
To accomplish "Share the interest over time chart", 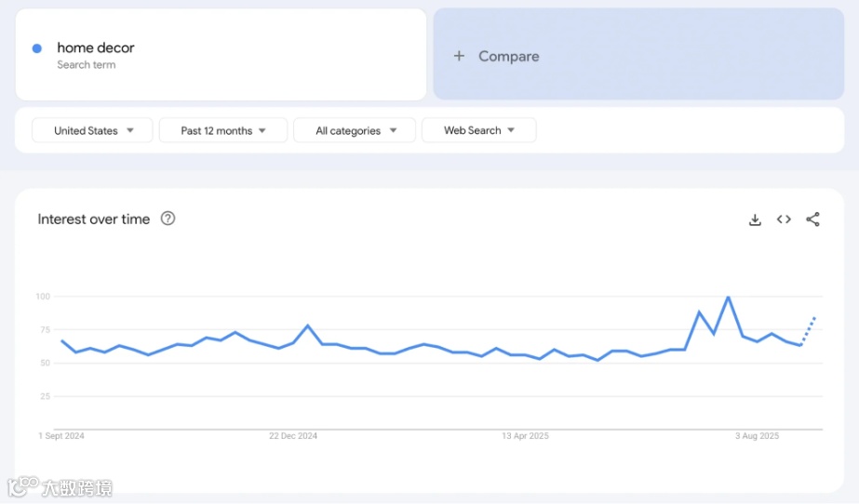I will click(812, 219).
